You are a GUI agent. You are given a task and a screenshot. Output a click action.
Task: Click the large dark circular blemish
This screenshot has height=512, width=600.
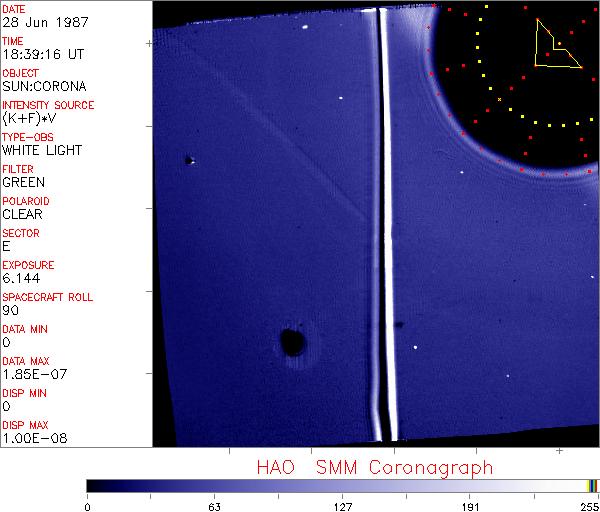pos(292,343)
